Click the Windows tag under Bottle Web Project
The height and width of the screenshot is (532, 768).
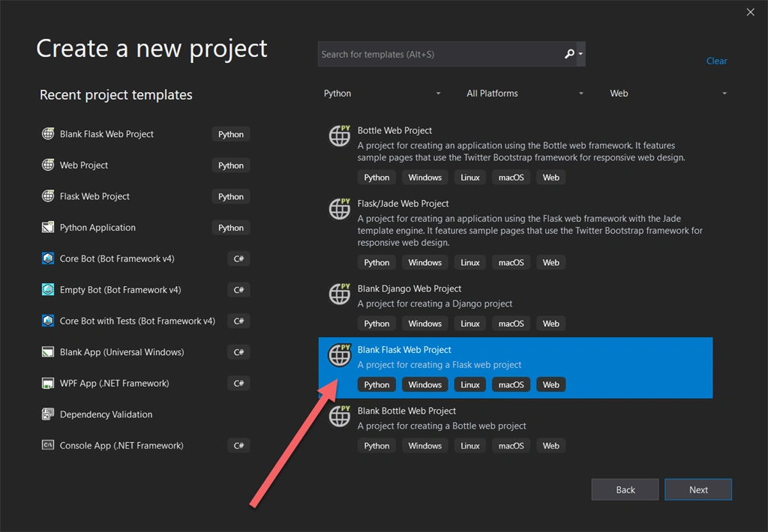point(424,177)
